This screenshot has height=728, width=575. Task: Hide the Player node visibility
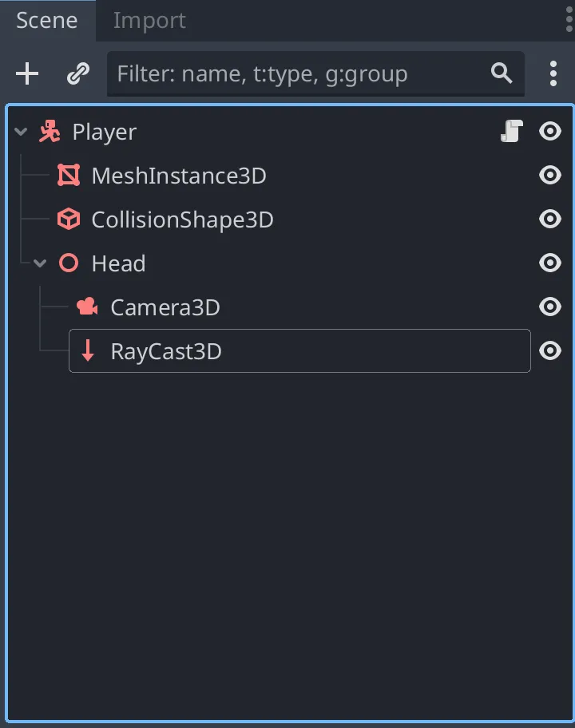[550, 132]
